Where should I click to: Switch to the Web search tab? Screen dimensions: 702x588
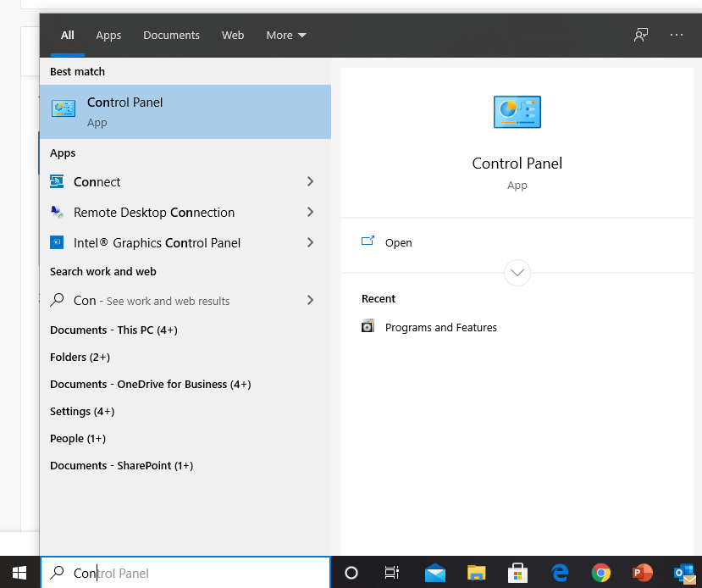(x=233, y=35)
